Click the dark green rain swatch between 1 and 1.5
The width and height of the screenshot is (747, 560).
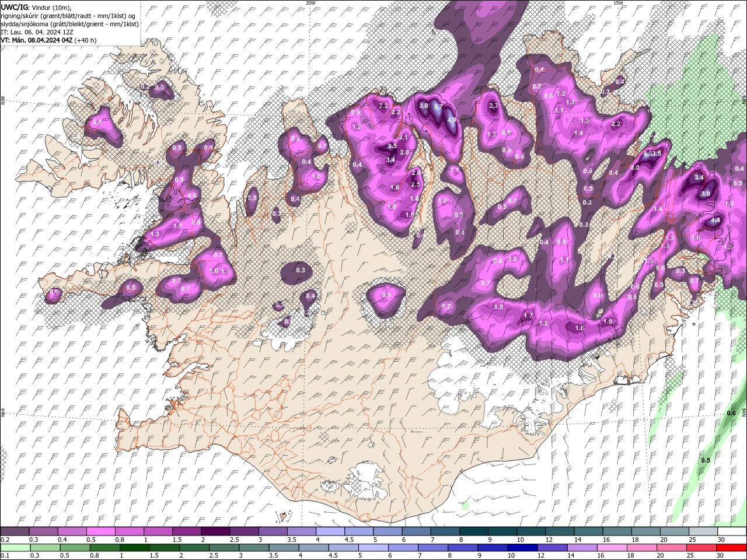coord(134,548)
